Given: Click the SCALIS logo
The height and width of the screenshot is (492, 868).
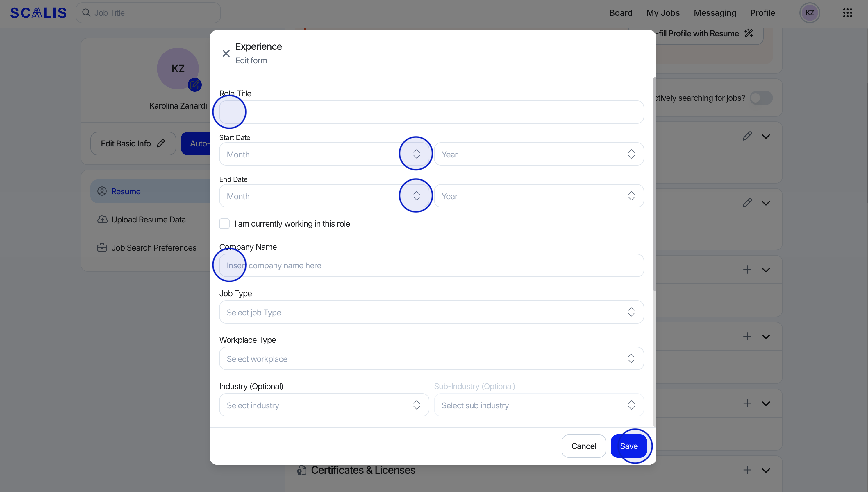Looking at the screenshot, I should click(x=38, y=13).
